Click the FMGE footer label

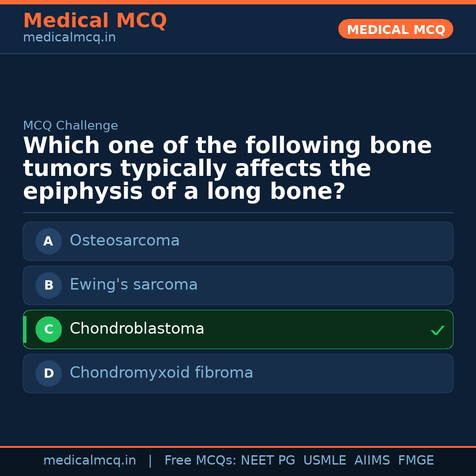click(416, 461)
